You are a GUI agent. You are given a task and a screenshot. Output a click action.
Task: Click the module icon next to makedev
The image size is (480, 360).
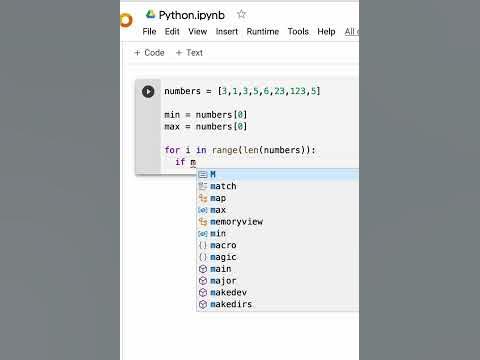203,293
